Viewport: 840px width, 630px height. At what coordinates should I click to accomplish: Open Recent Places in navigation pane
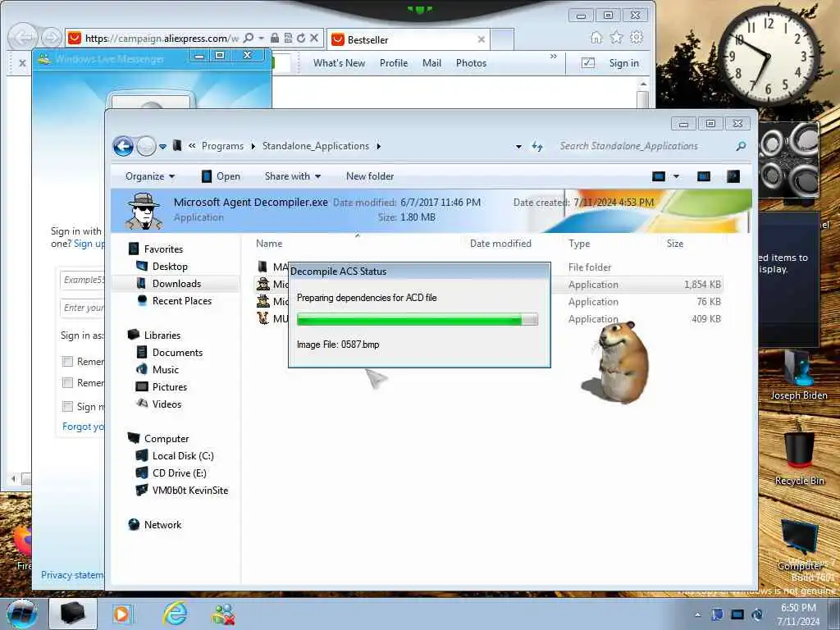coord(181,300)
